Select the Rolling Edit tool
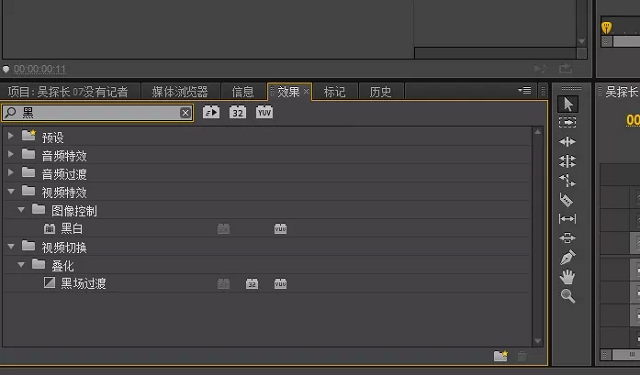 567,161
